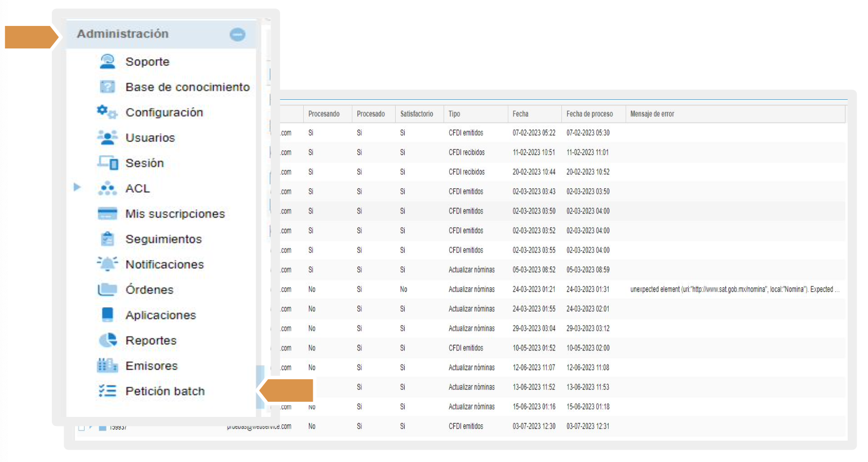Click the Petición batch checklist icon
The height and width of the screenshot is (462, 868).
[x=107, y=391]
